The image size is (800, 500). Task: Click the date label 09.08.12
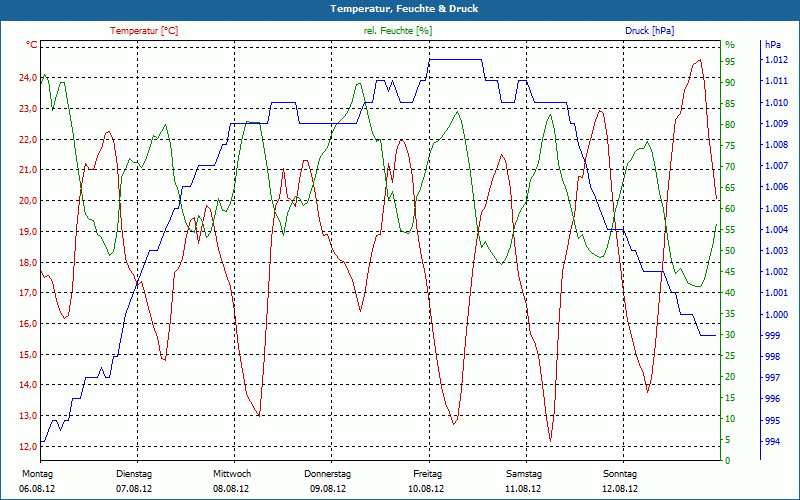click(x=328, y=489)
